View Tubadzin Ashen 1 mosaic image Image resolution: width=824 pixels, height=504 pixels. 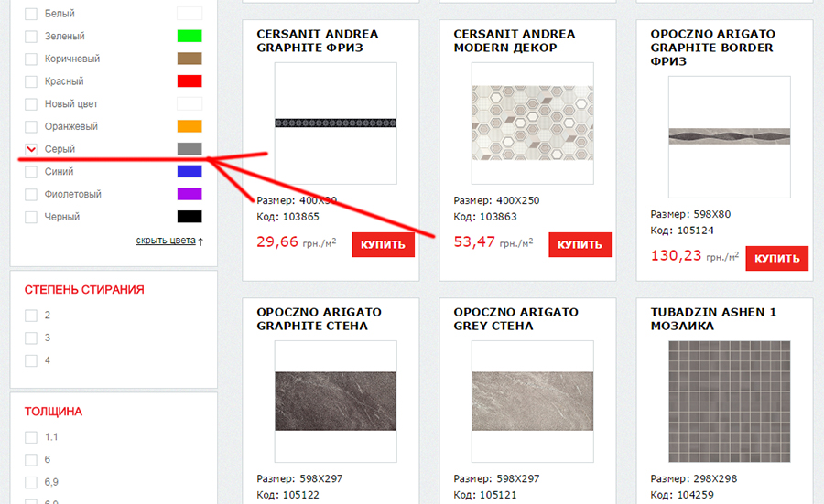click(x=730, y=402)
